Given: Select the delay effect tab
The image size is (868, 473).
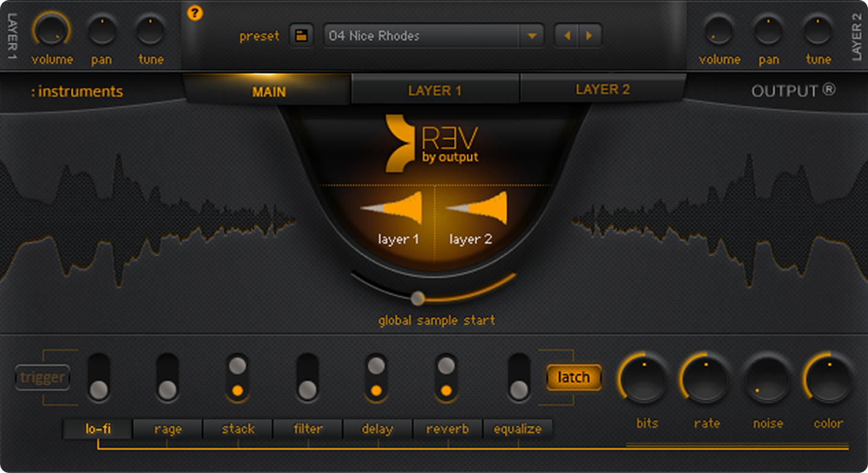Looking at the screenshot, I should [377, 429].
